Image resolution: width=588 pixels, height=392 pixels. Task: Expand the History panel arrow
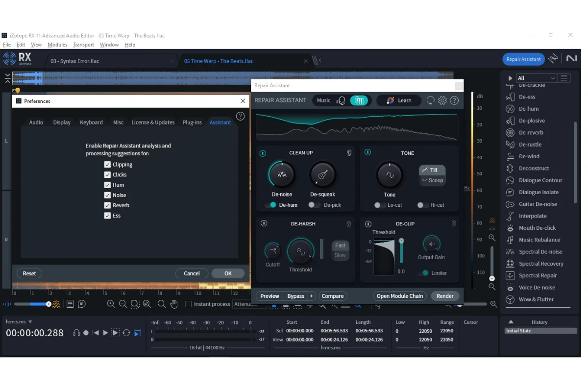pyautogui.click(x=511, y=322)
